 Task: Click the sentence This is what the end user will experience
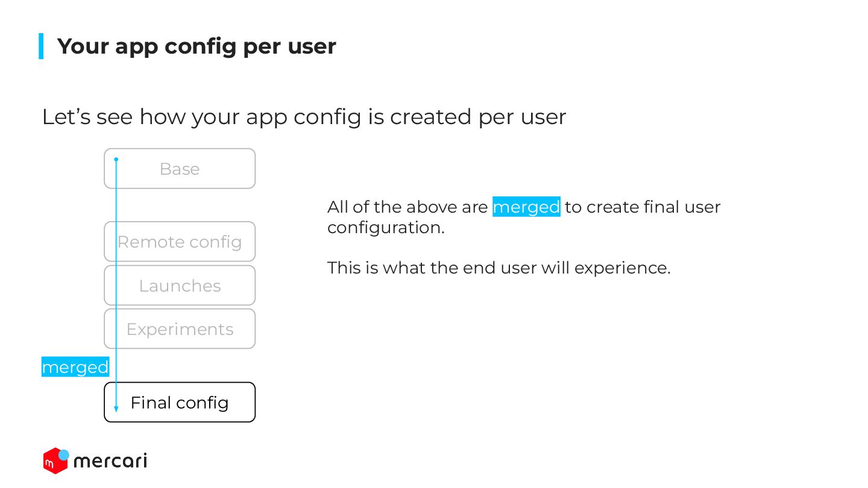pyautogui.click(x=498, y=267)
